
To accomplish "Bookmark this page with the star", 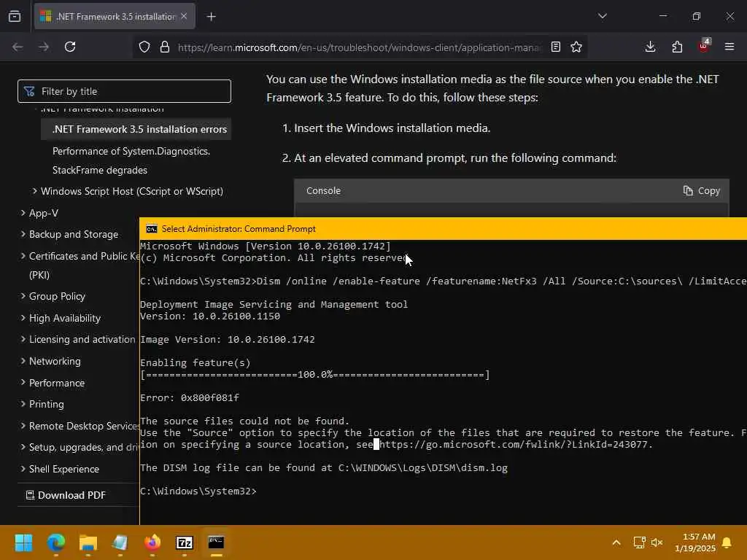I will [x=576, y=47].
